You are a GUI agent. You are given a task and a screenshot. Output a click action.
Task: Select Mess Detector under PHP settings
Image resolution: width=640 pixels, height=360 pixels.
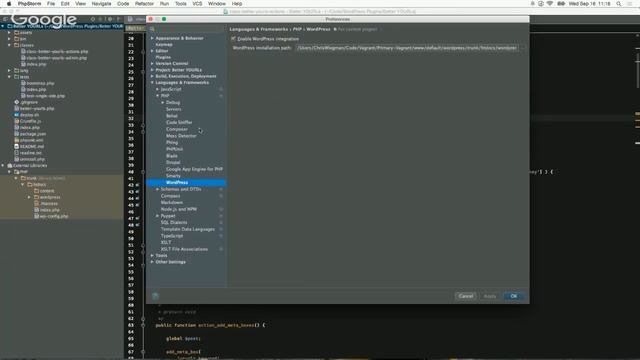(181, 136)
